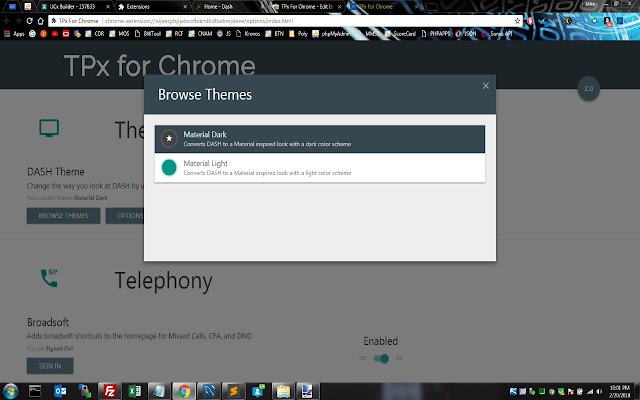
Task: Open the phpMyAdmin bookmark
Action: (331, 34)
